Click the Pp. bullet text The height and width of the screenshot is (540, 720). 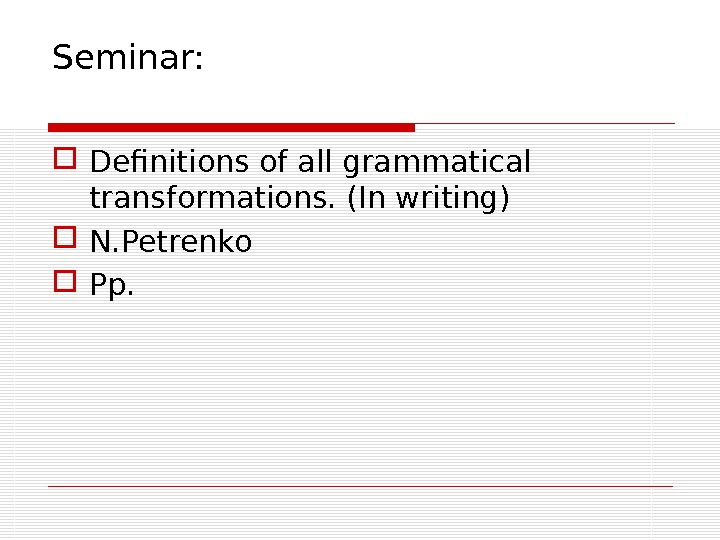(111, 288)
